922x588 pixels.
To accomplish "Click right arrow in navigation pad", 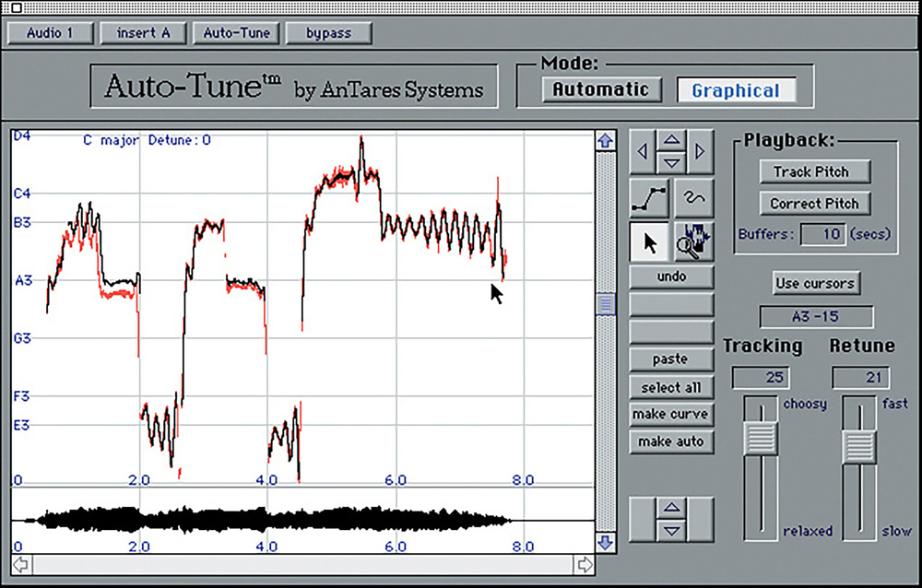I will coord(701,151).
